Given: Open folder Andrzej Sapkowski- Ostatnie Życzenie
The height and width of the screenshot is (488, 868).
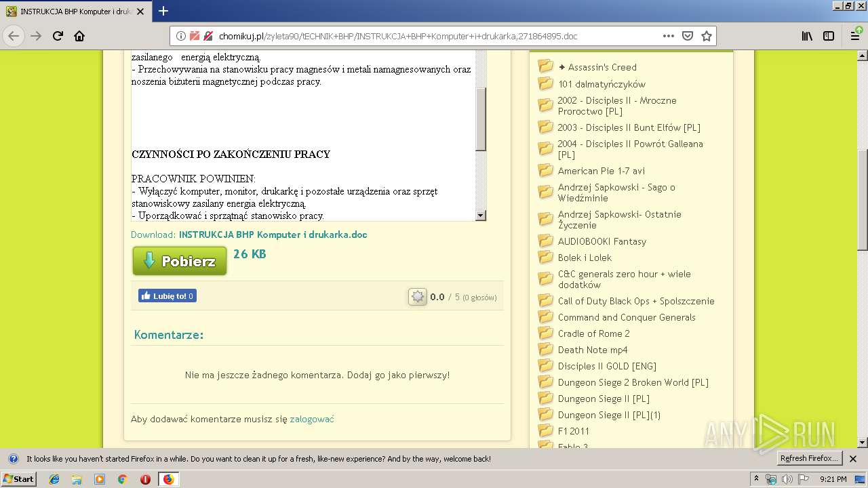Looking at the screenshot, I should coord(619,220).
